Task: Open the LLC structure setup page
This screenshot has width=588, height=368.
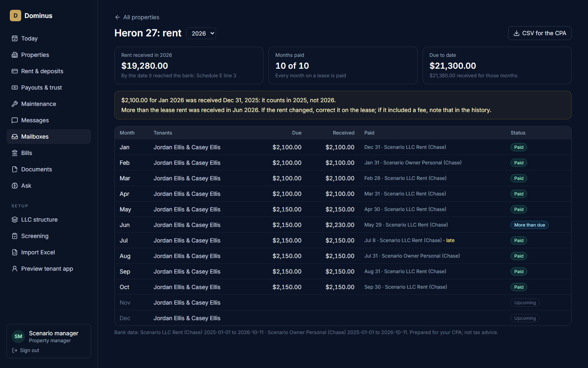Action: (49, 220)
